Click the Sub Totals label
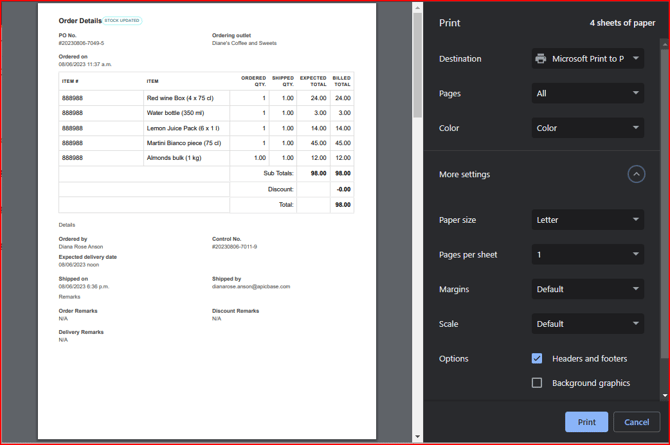This screenshot has height=445, width=670. pyautogui.click(x=278, y=173)
